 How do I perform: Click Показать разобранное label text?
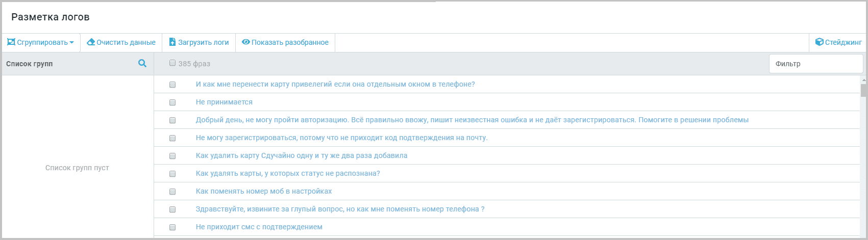point(290,42)
